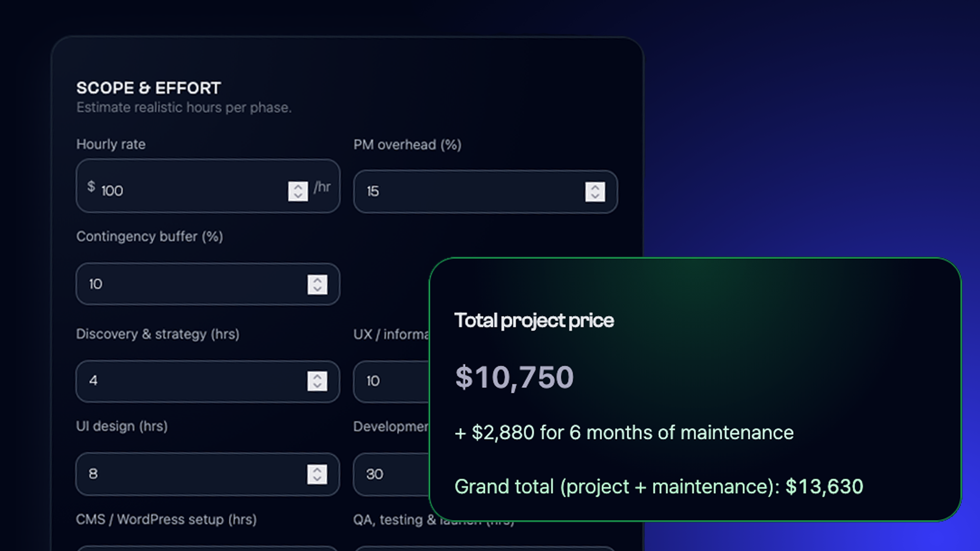Increase Discovery & strategy hours with stepper
Viewport: 980px width, 551px height.
pos(316,377)
